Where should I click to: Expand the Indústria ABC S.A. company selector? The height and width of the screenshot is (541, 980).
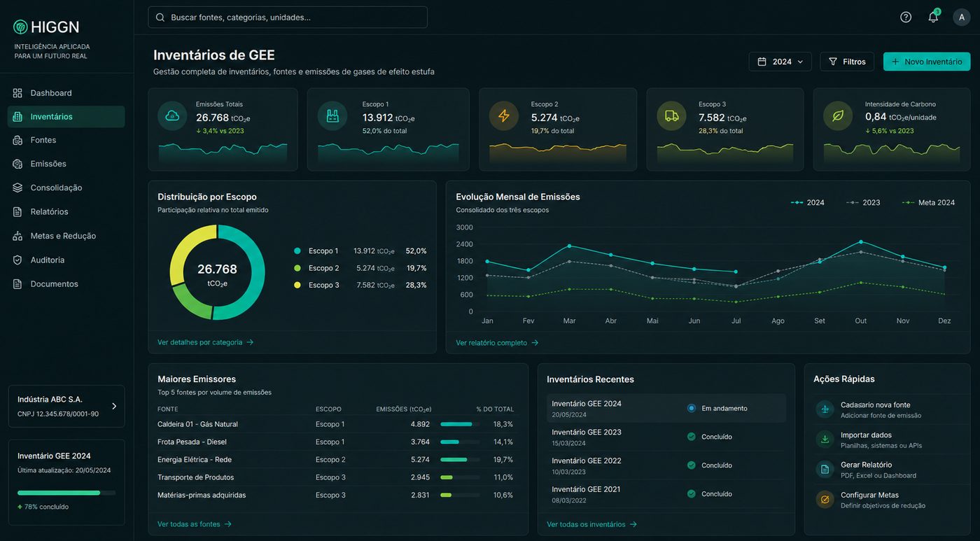(66, 406)
